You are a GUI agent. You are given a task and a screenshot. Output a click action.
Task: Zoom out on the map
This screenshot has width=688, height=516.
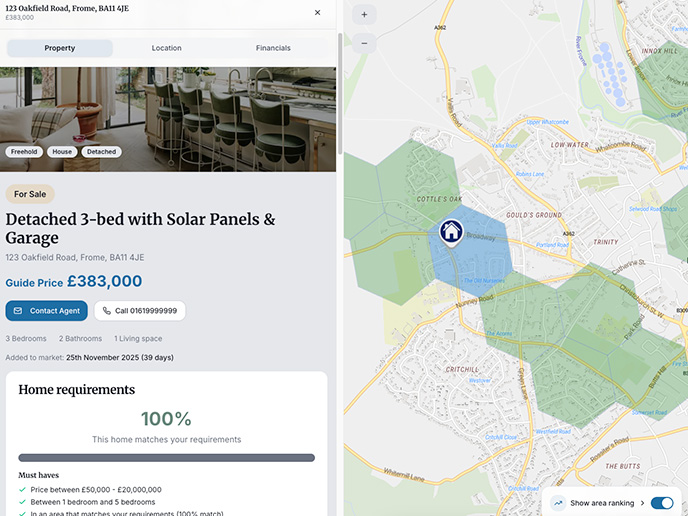click(x=364, y=43)
